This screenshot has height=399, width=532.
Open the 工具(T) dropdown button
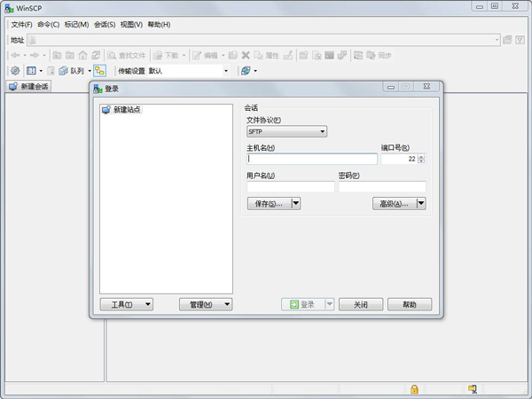click(x=127, y=304)
